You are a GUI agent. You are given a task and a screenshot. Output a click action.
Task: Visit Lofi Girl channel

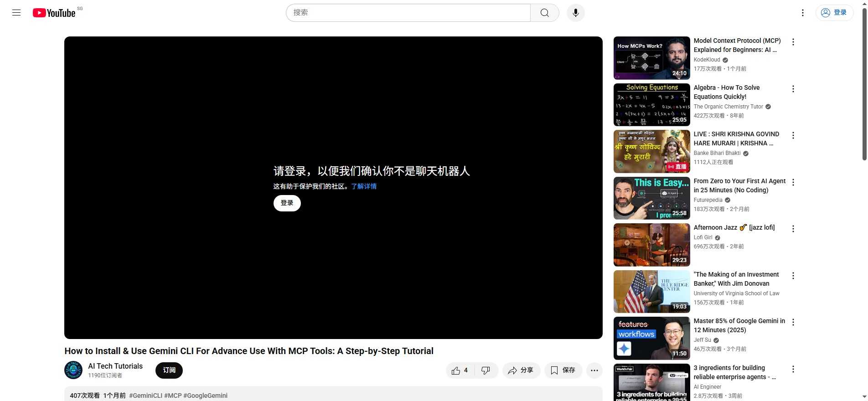[x=703, y=237]
